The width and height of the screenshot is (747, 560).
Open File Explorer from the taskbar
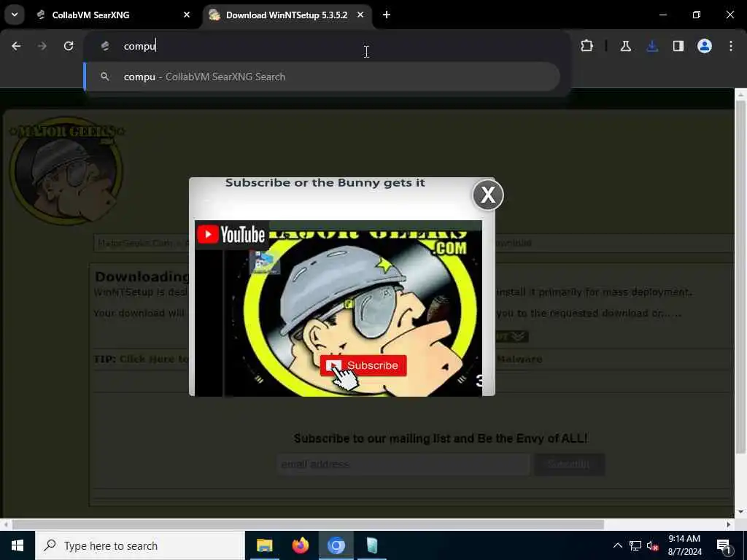tap(264, 545)
